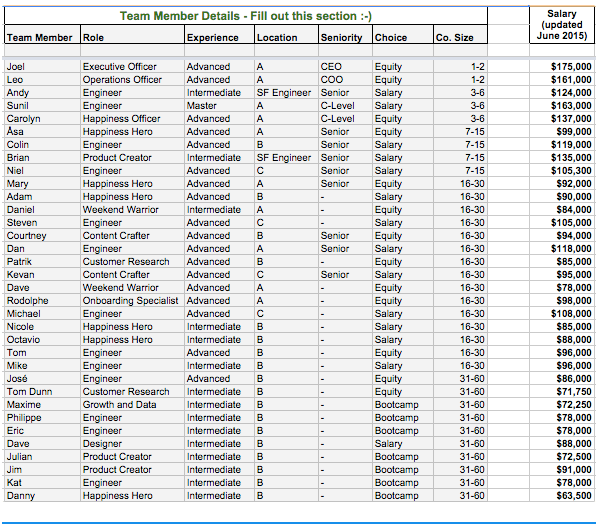Select the name cell Joel
Viewport: 600px width, 524px height.
click(x=42, y=67)
